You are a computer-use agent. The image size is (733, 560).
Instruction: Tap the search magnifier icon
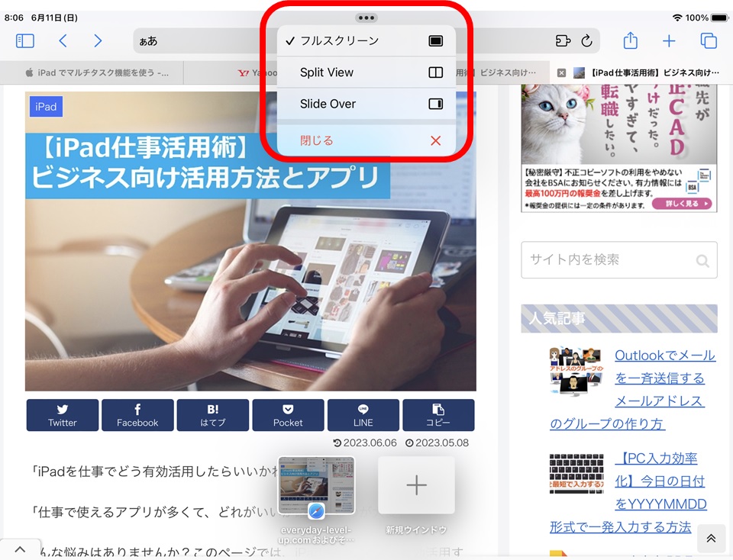(702, 261)
